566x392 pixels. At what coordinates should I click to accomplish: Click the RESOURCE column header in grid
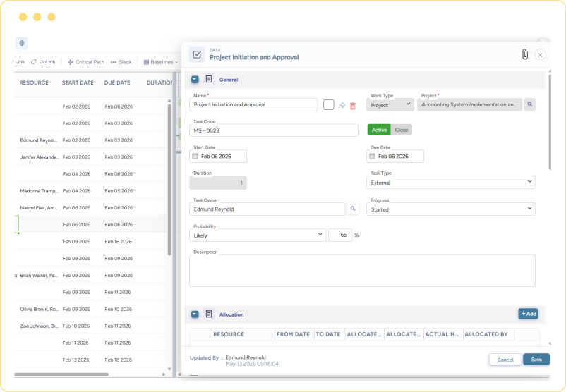[34, 82]
